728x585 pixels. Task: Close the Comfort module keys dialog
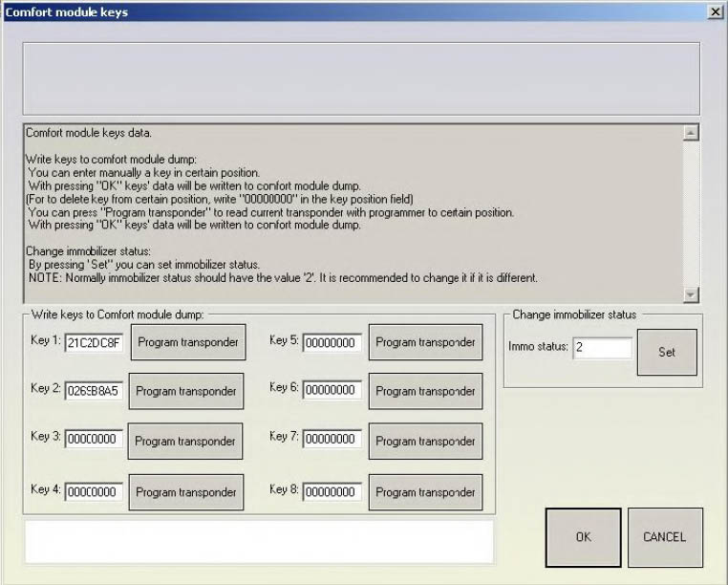714,11
